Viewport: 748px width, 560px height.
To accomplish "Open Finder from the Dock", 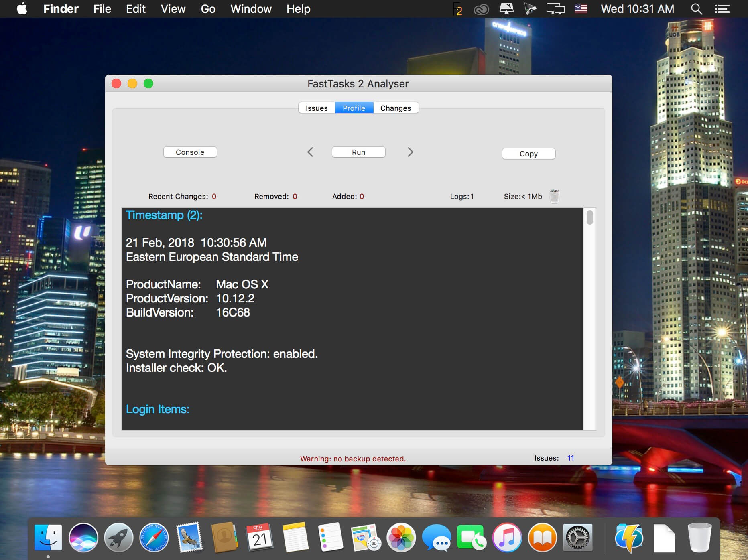I will click(48, 538).
